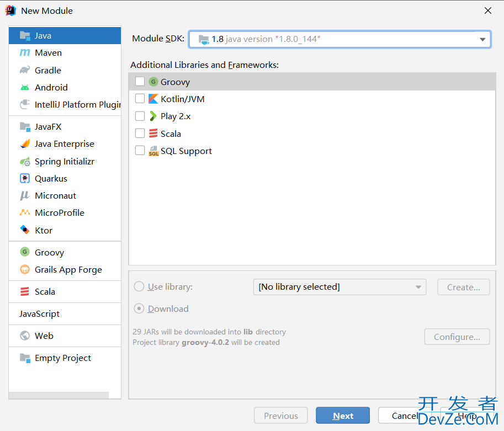Click the Java Enterprise icon
504x431 pixels.
[25, 143]
